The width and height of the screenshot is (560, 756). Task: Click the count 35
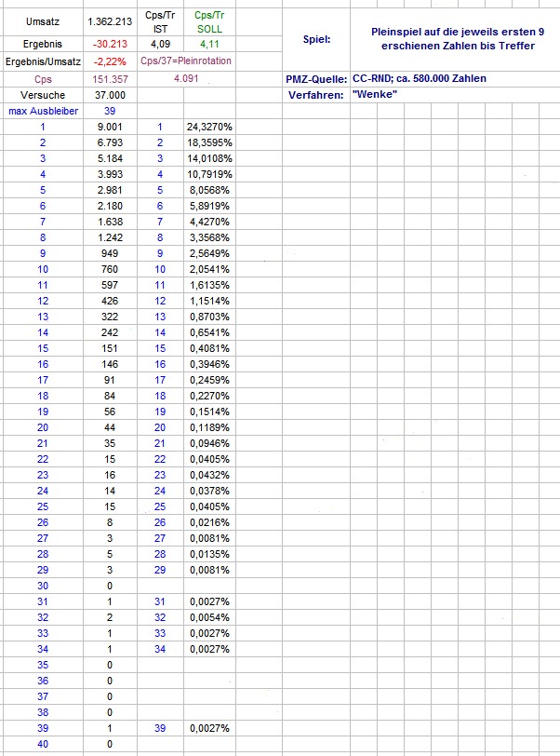click(x=110, y=443)
